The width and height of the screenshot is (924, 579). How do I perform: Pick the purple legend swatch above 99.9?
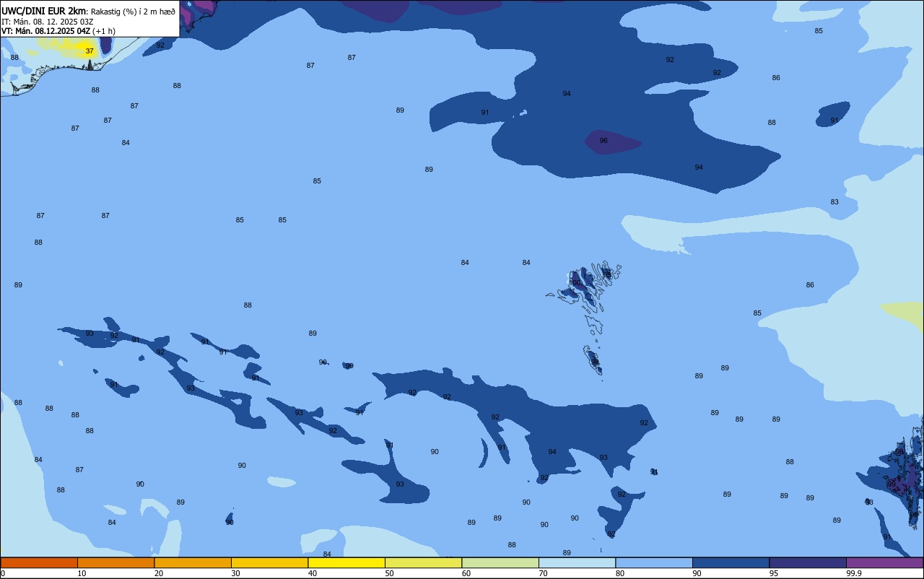[x=884, y=562]
